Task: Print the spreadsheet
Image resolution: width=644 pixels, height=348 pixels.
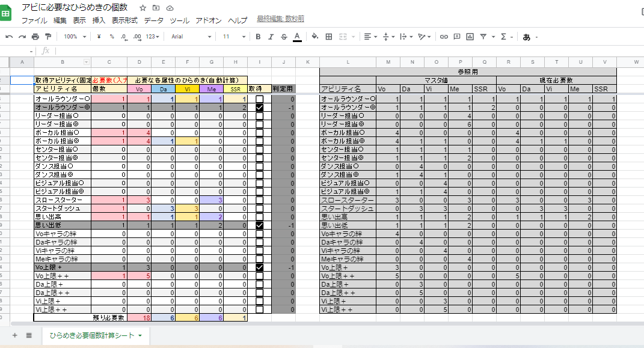Action: pyautogui.click(x=35, y=37)
